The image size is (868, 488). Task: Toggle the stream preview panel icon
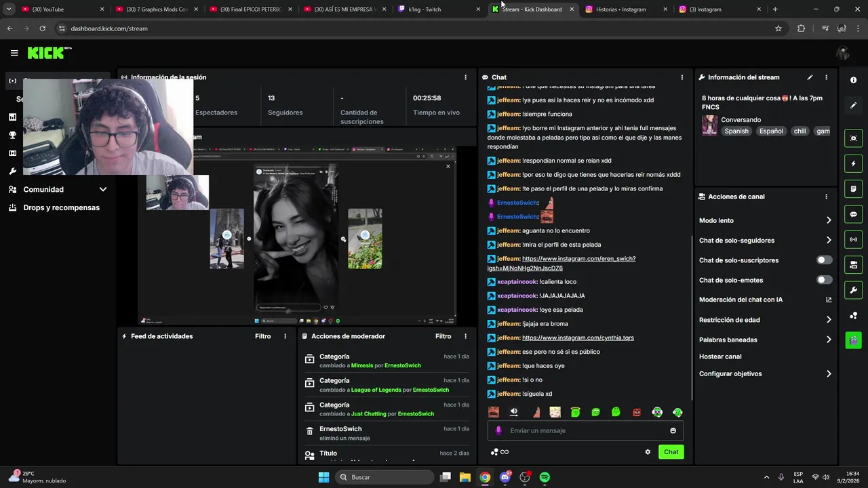click(x=853, y=138)
